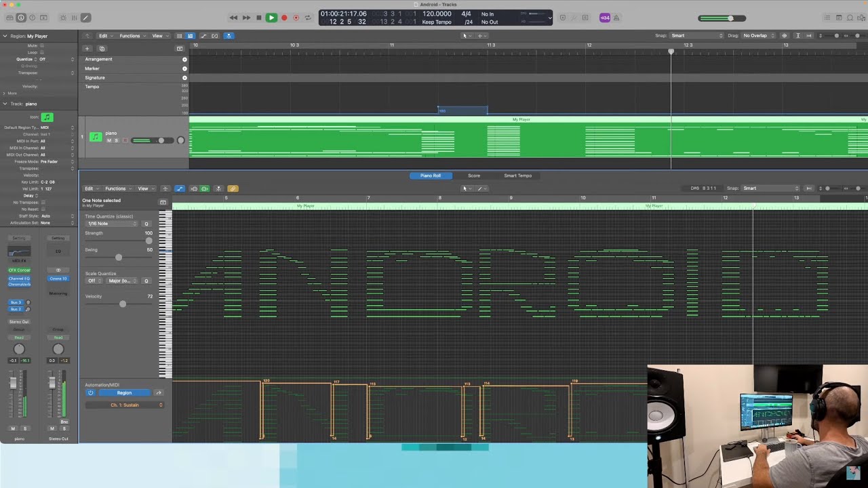This screenshot has width=868, height=488.
Task: Open the Library panel icon
Action: [9, 18]
